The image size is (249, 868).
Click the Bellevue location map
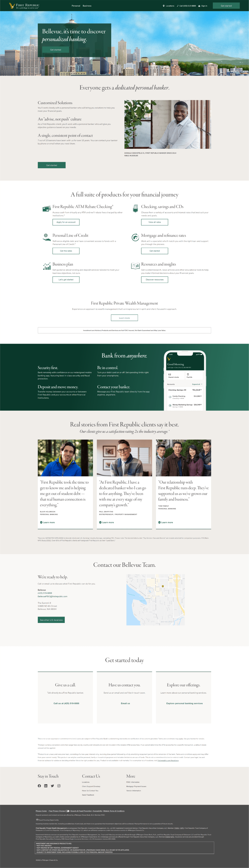(x=156, y=600)
